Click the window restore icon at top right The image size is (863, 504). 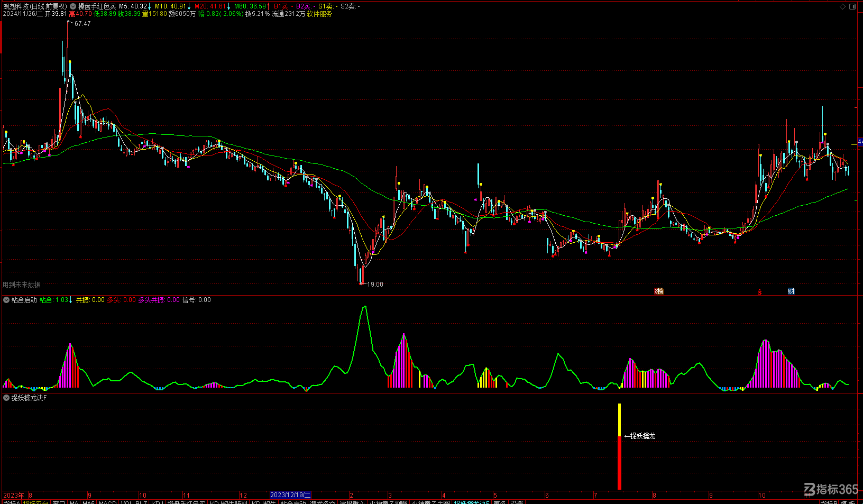852,6
